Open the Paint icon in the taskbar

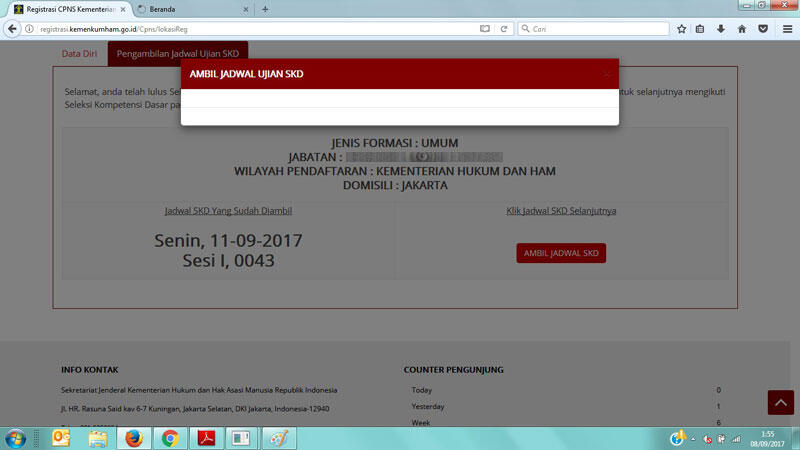pos(279,438)
